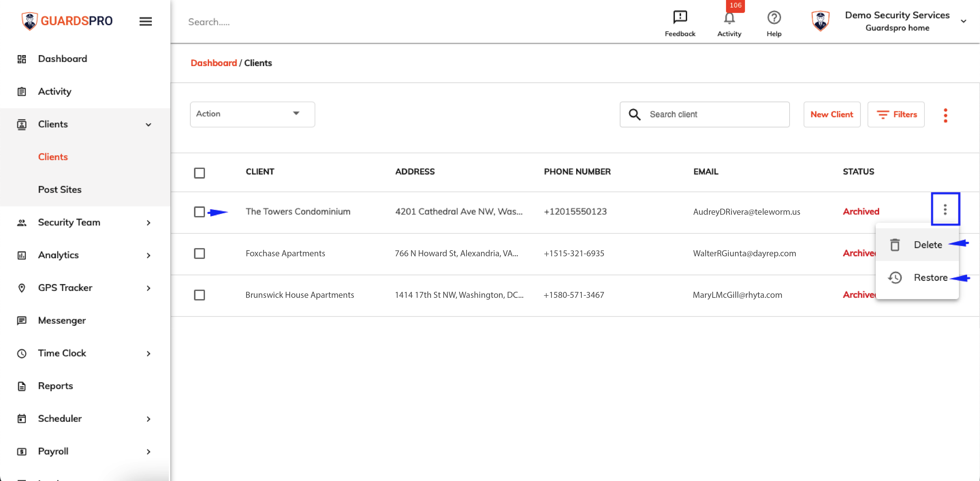This screenshot has width=980, height=481.
Task: Click the email AudreyDRivera@teleworm.us
Action: coord(746,212)
